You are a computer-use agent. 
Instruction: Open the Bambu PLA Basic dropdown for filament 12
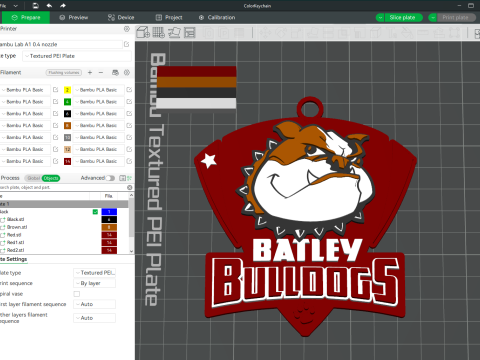point(98,149)
